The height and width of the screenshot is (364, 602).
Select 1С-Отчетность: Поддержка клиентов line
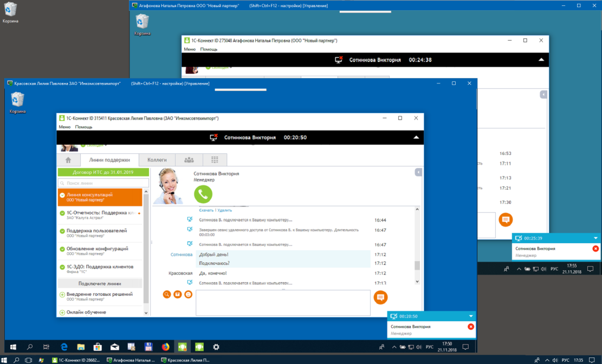click(100, 215)
